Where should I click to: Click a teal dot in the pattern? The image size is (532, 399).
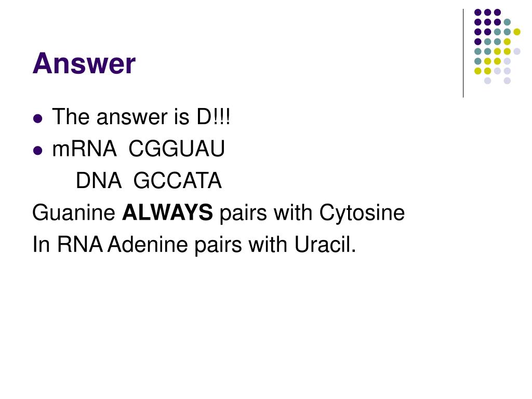(507, 22)
